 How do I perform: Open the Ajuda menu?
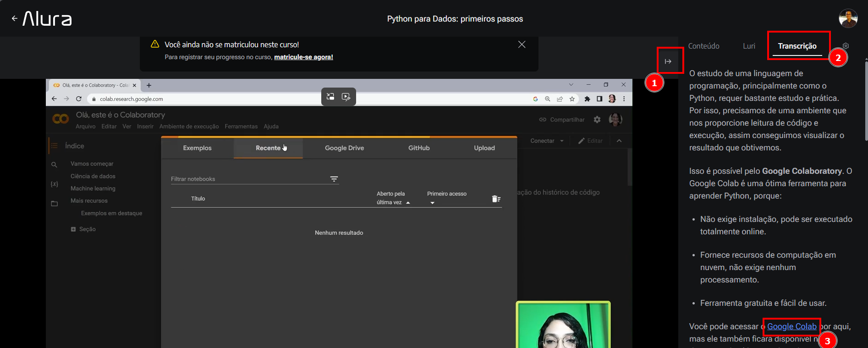271,127
